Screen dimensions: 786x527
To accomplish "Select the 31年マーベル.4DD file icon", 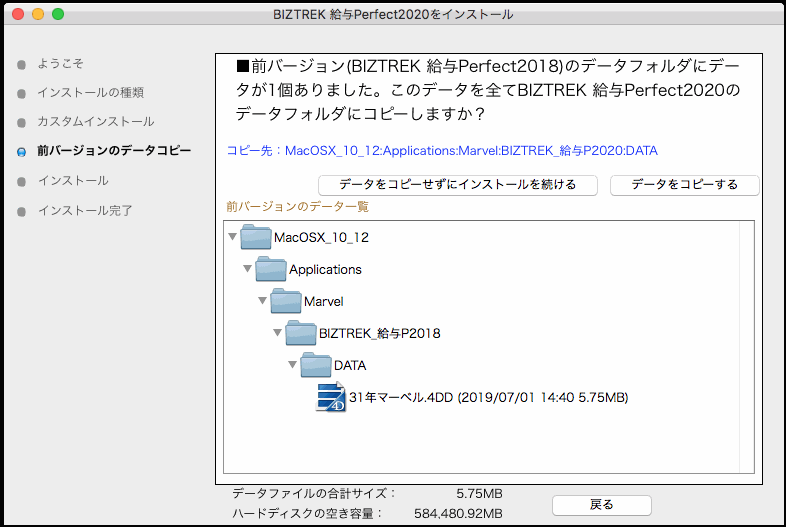I will (x=331, y=397).
